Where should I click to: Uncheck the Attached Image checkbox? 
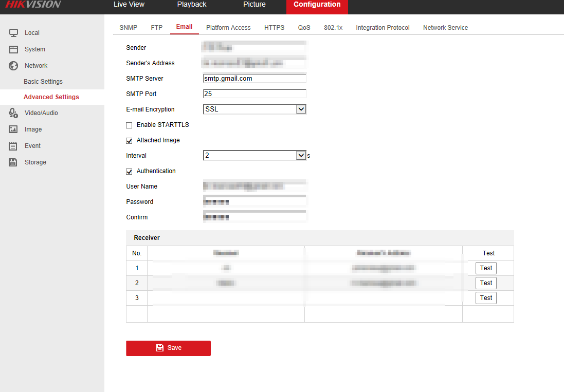point(129,141)
